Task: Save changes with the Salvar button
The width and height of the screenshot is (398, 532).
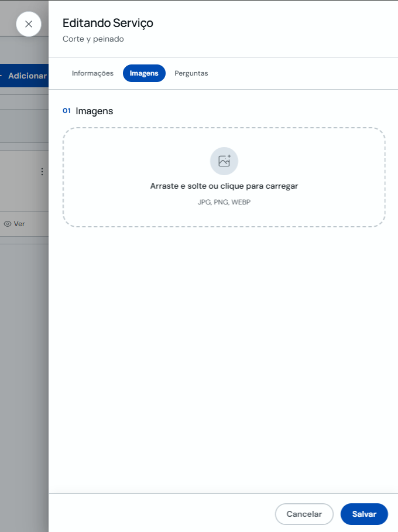Action: (x=364, y=514)
